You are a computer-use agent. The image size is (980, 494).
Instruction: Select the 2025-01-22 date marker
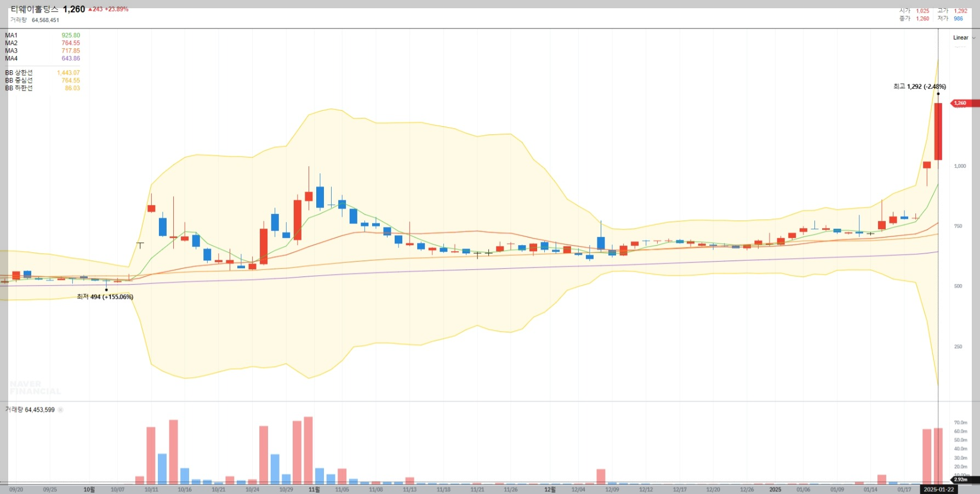click(x=938, y=489)
